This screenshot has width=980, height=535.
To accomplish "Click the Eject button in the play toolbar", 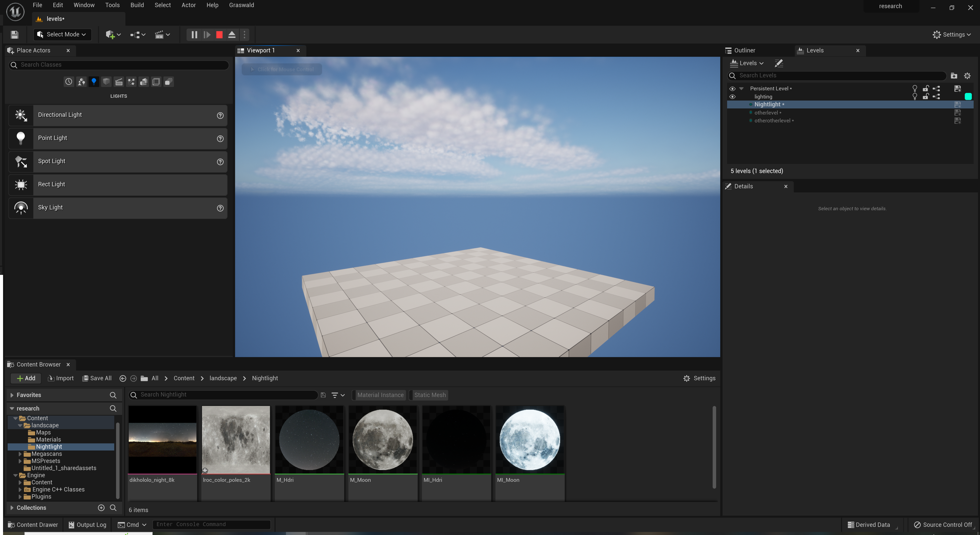I will click(x=232, y=35).
